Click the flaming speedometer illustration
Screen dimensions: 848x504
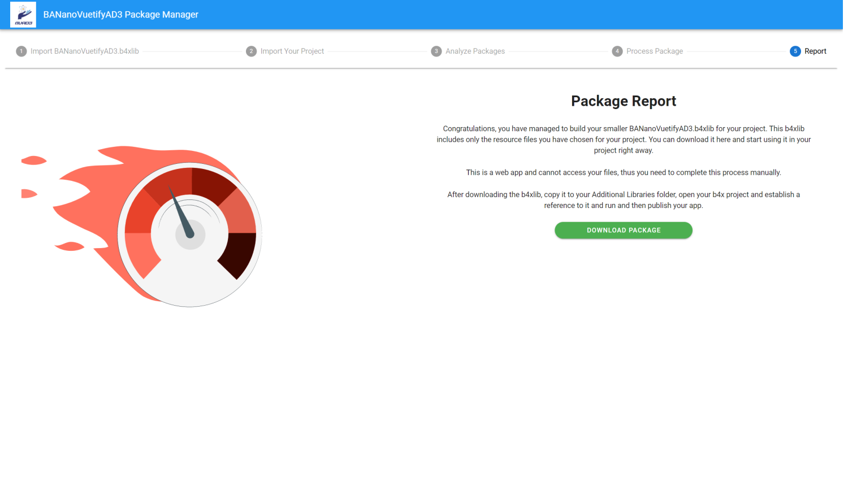[141, 227]
